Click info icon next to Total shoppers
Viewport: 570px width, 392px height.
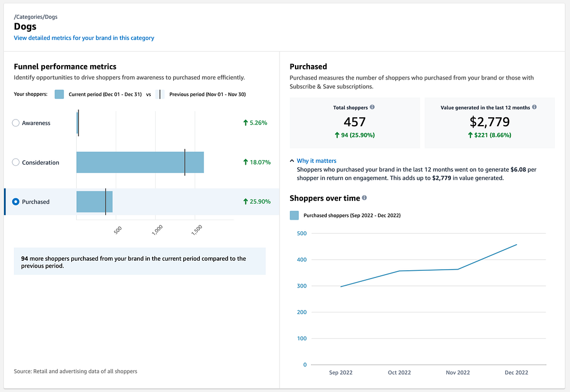pyautogui.click(x=372, y=107)
